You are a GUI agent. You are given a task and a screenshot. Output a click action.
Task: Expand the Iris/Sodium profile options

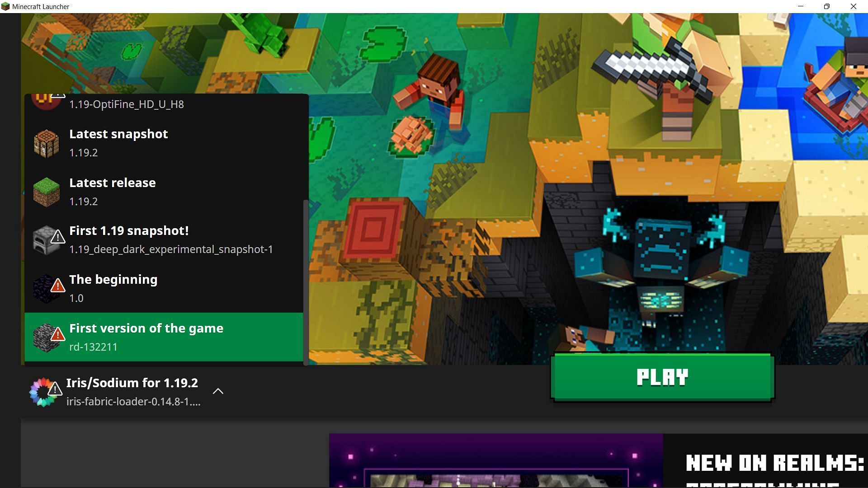coord(219,391)
